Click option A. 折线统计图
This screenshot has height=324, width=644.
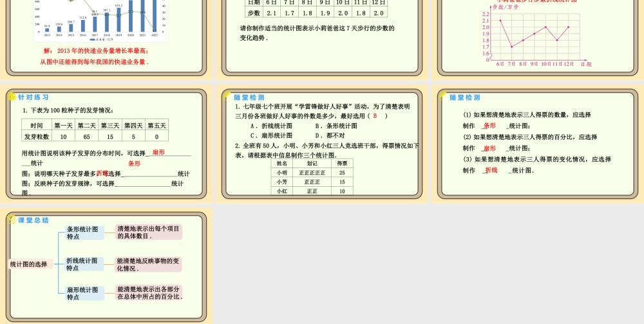[x=272, y=126]
